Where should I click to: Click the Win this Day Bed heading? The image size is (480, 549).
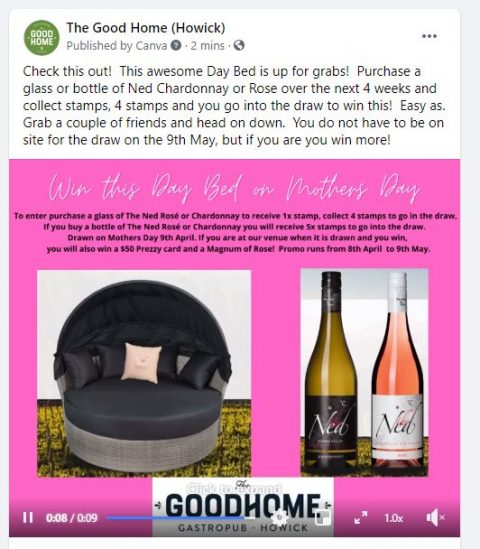[234, 187]
